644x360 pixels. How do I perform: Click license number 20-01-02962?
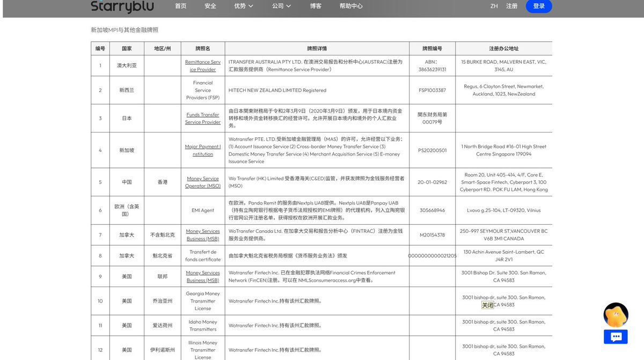pyautogui.click(x=432, y=182)
